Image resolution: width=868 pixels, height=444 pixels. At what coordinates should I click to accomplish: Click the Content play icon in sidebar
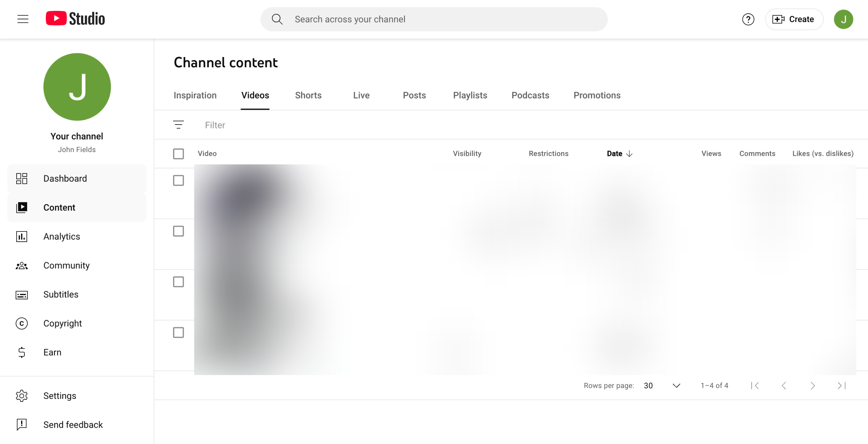(x=22, y=207)
